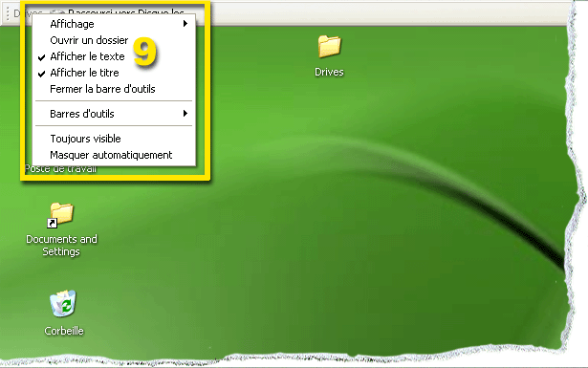Select the Drives folder icon on desktop
This screenshot has width=588, height=368.
click(x=329, y=47)
